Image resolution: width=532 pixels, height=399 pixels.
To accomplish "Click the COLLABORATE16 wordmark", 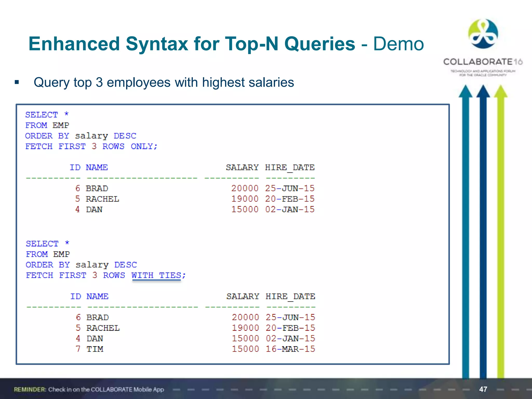I will coord(483,62).
